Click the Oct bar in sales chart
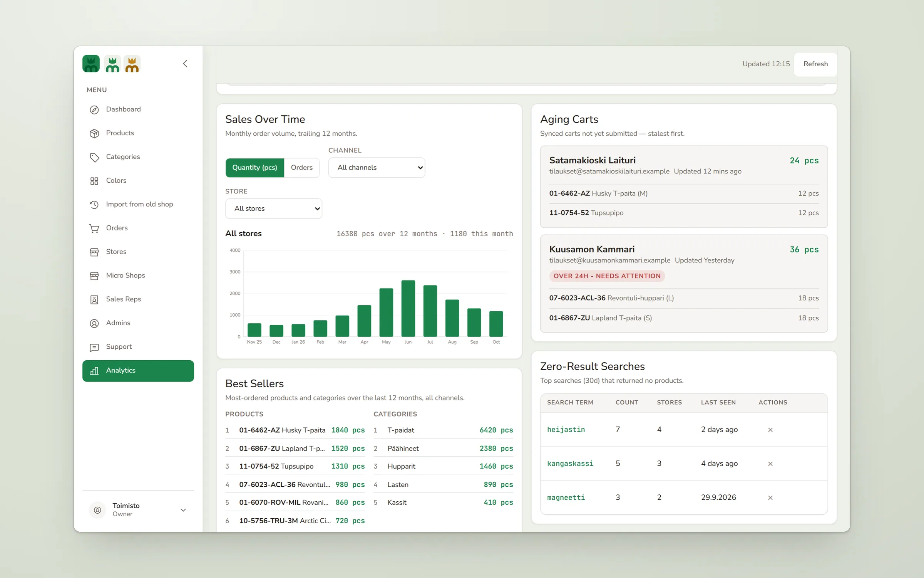Viewport: 924px width, 578px height. pos(496,324)
